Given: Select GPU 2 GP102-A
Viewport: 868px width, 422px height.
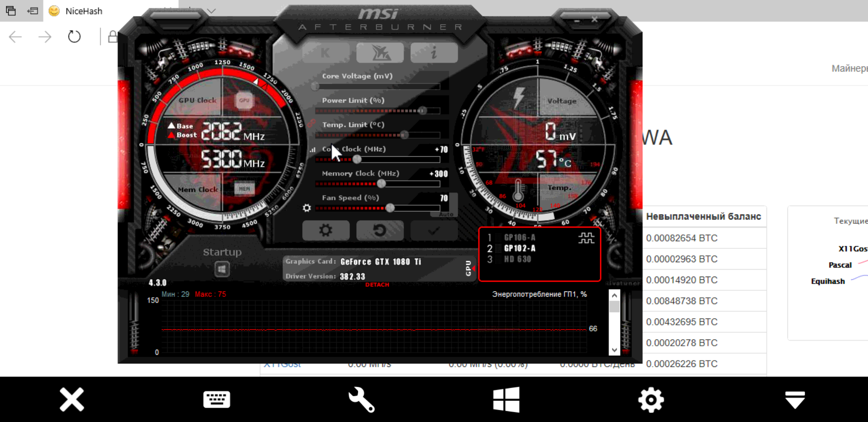Looking at the screenshot, I should [x=519, y=248].
